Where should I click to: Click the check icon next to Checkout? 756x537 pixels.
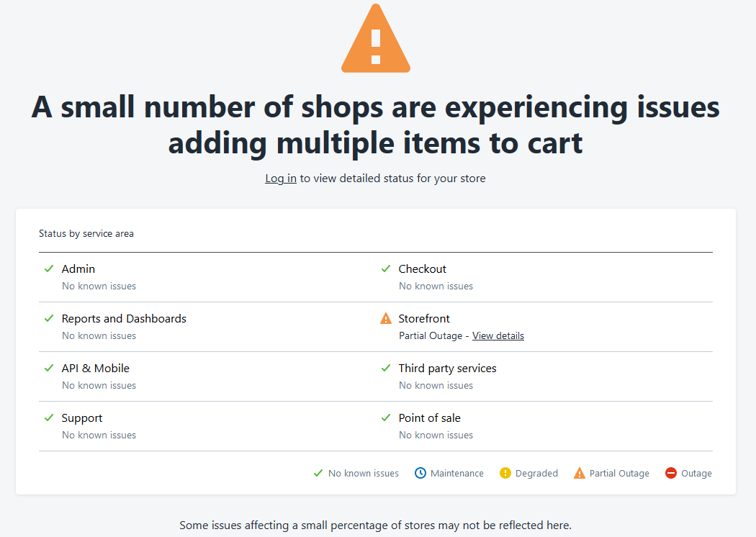(x=385, y=268)
